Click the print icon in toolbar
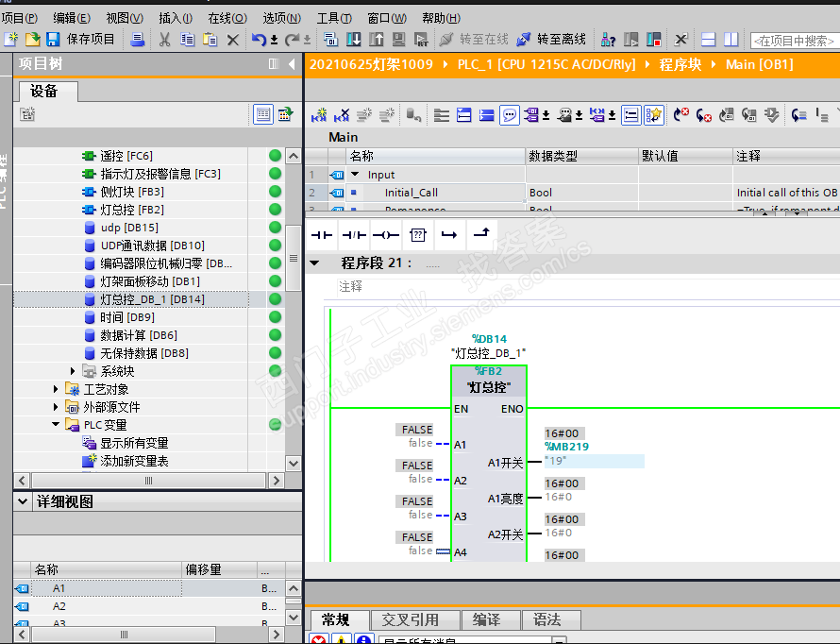Screen dimensions: 840x644 click(x=138, y=40)
